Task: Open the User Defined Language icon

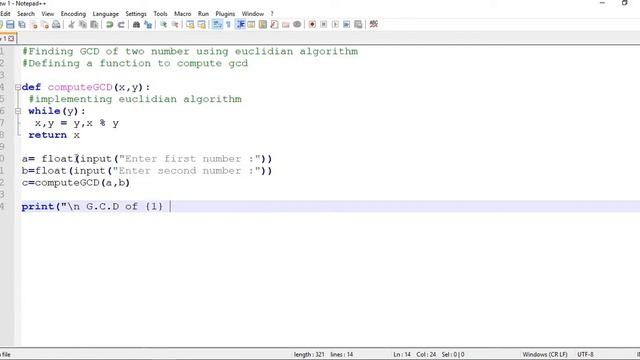Action: click(251, 24)
